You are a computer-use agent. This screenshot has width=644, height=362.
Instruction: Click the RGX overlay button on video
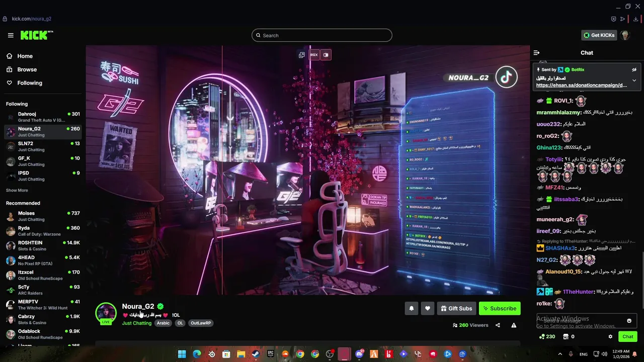(314, 55)
